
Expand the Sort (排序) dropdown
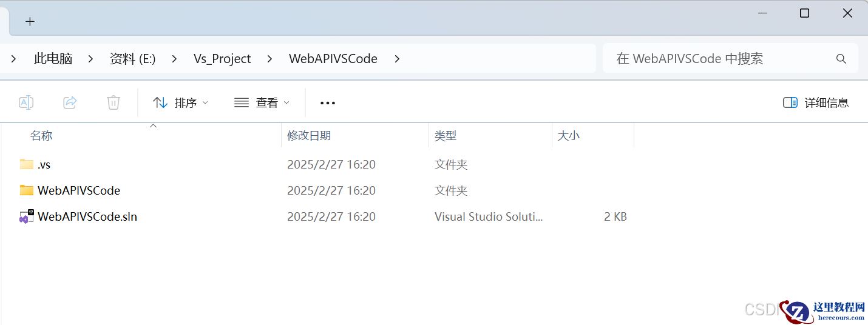(x=180, y=102)
